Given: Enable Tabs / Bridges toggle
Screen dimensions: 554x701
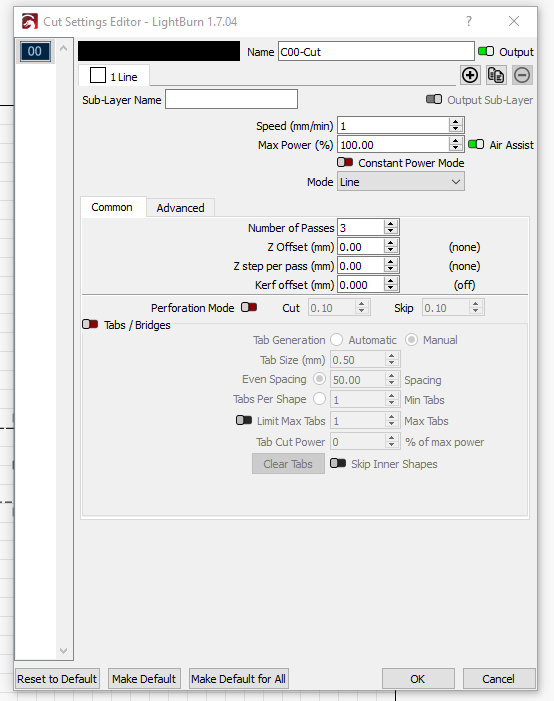Looking at the screenshot, I should click(x=90, y=324).
